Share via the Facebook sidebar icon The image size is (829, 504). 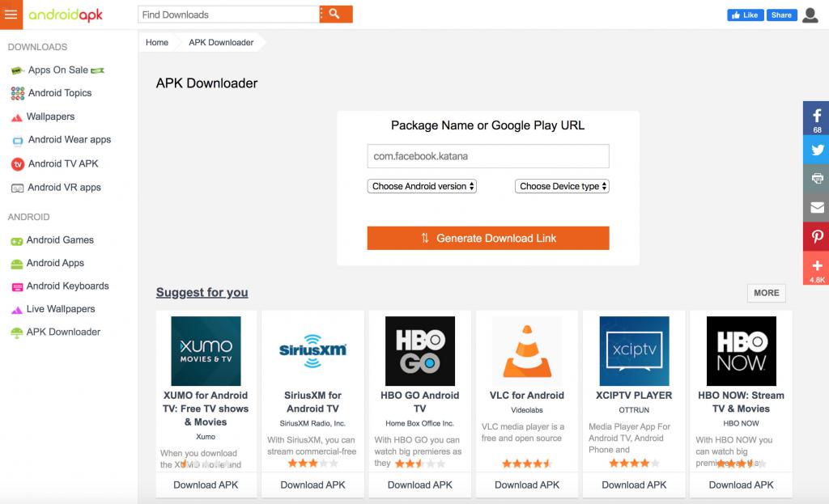tap(816, 117)
